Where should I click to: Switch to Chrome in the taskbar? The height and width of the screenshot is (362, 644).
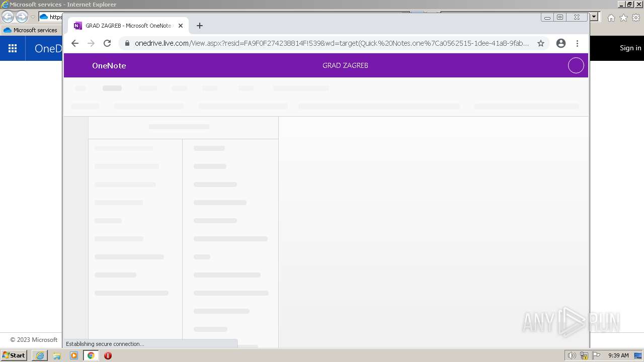tap(91, 355)
